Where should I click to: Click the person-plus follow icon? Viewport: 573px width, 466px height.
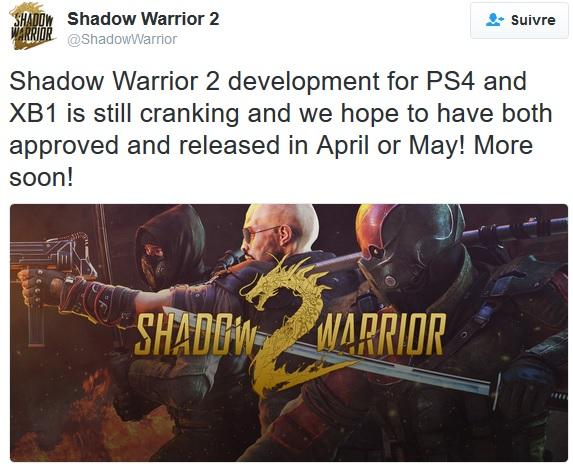(x=495, y=19)
